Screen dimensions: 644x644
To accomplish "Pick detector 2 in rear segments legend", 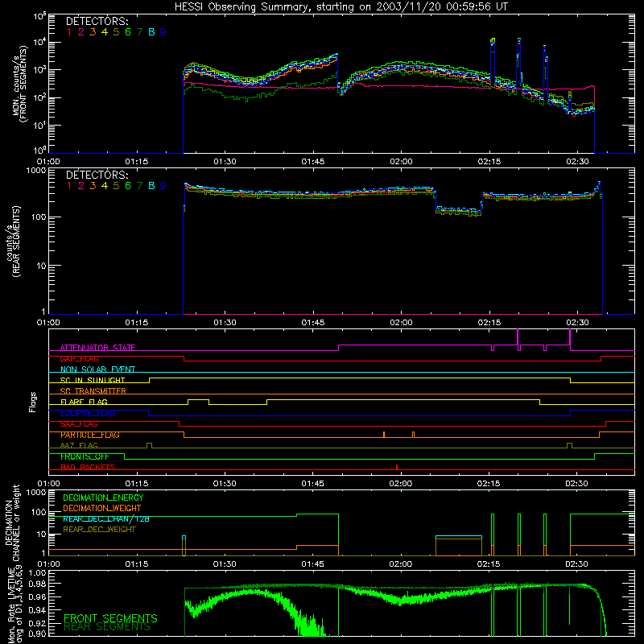I will click(x=81, y=186).
